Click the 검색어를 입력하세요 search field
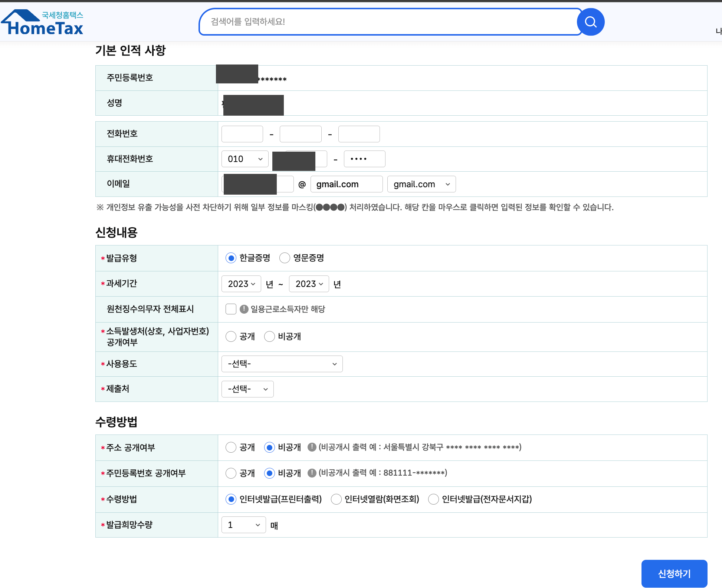This screenshot has height=588, width=722. 390,22
